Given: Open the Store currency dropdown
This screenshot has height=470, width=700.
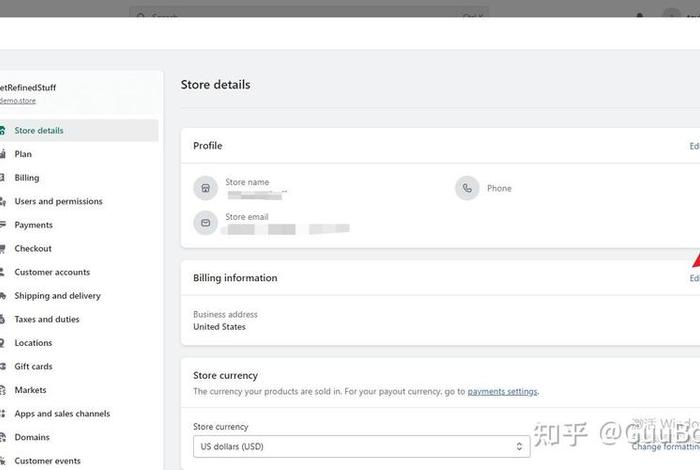Looking at the screenshot, I should tap(362, 446).
